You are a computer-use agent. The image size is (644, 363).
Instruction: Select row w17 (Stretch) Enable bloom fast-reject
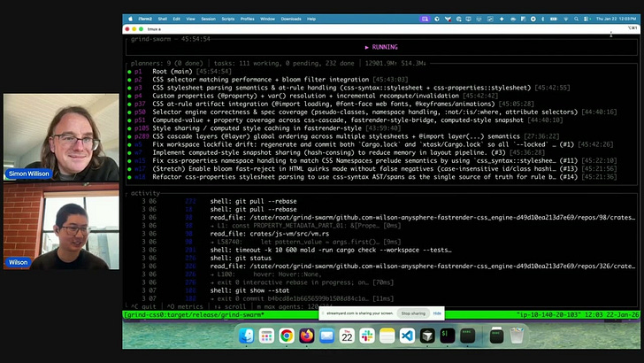[372, 168]
